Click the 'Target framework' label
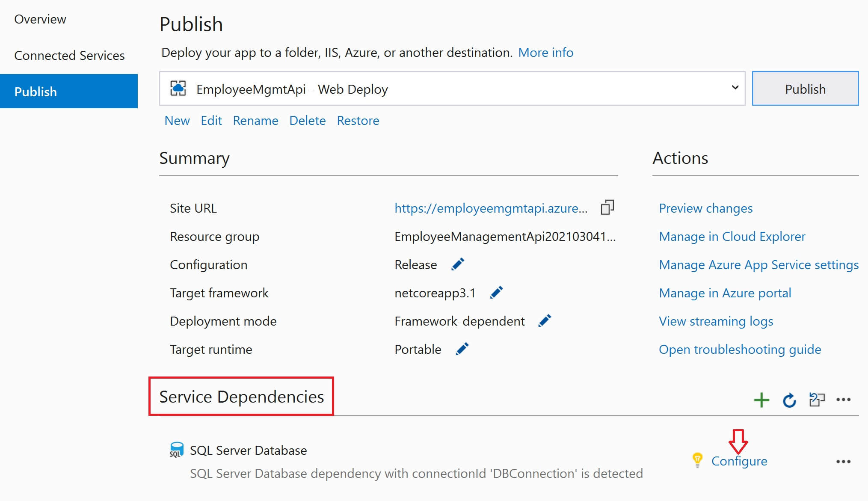 coord(219,293)
